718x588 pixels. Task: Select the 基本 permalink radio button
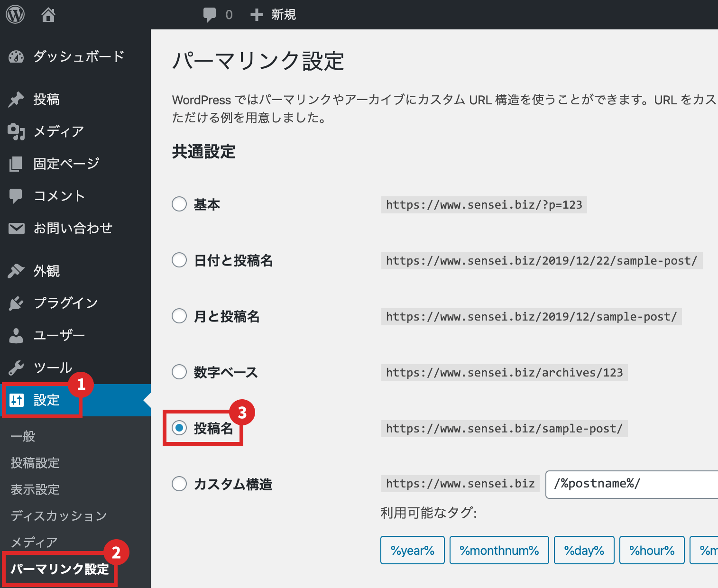179,204
